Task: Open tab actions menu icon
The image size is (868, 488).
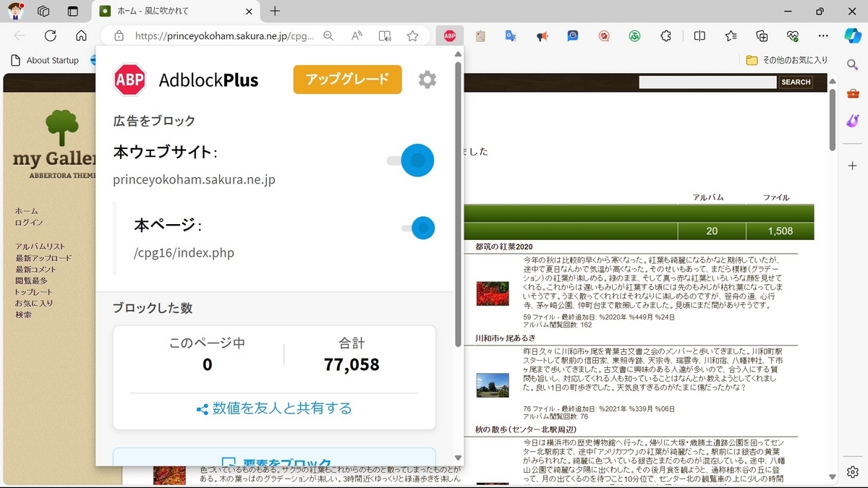Action: coord(72,11)
